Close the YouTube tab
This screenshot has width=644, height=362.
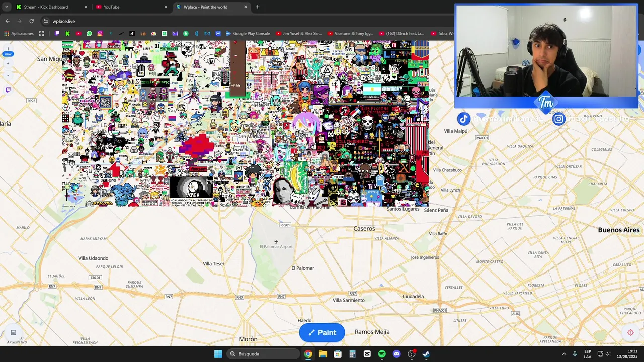click(x=166, y=7)
